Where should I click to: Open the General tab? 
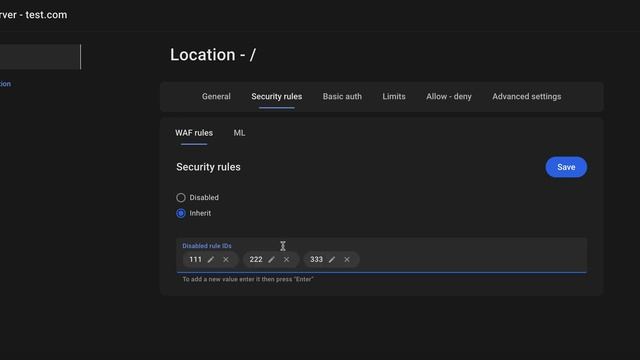click(216, 97)
